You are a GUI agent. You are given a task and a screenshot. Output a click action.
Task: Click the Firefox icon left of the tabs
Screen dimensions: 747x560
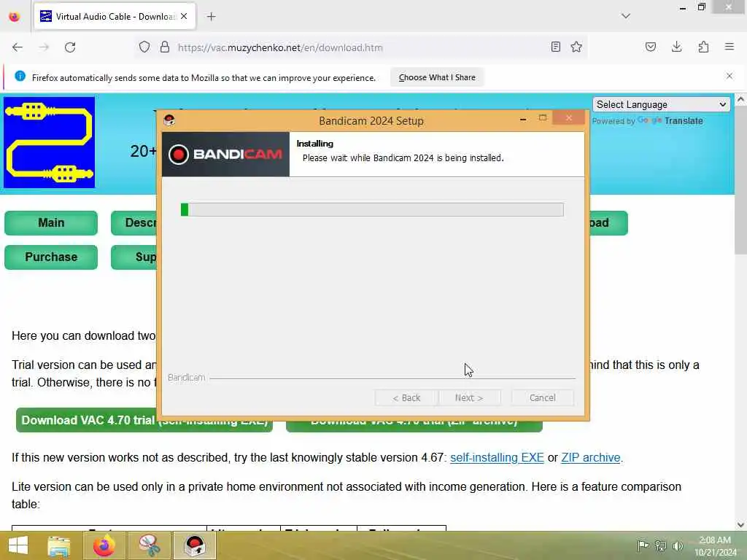tap(15, 17)
